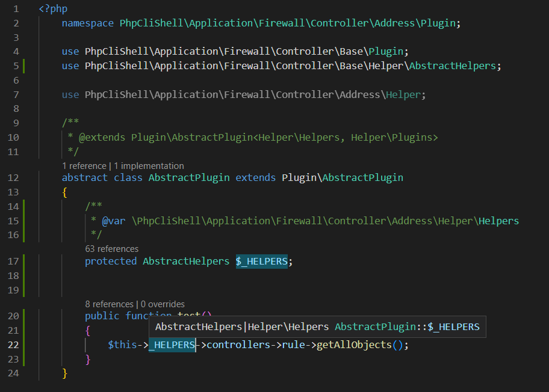The height and width of the screenshot is (392, 549).
Task: Click AbstractHelpers in the line 5 use statement
Action: (x=452, y=66)
